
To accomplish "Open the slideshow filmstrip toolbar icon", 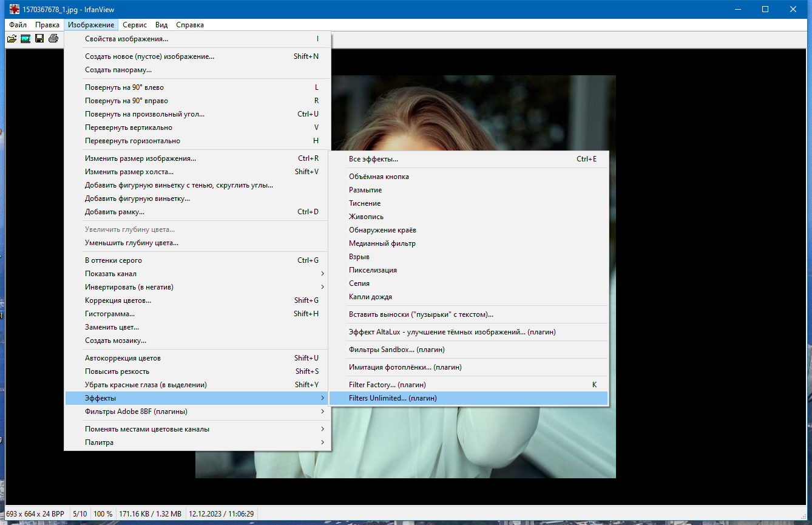I will [x=25, y=39].
